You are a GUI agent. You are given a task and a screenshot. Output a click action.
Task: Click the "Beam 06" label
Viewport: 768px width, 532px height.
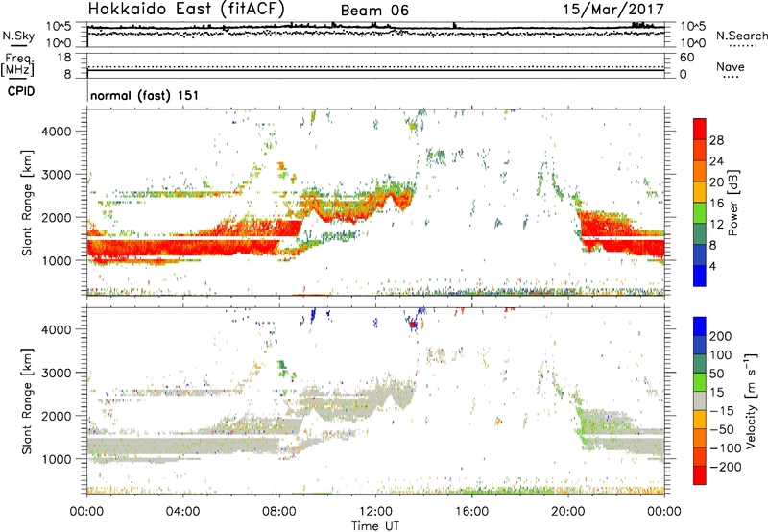pyautogui.click(x=374, y=11)
